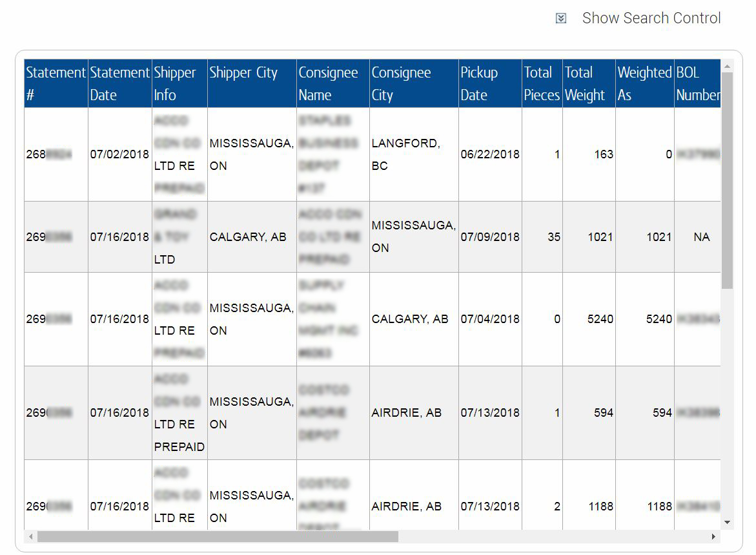The image size is (756, 555).
Task: Click the NA BOL Number cell
Action: tap(698, 237)
